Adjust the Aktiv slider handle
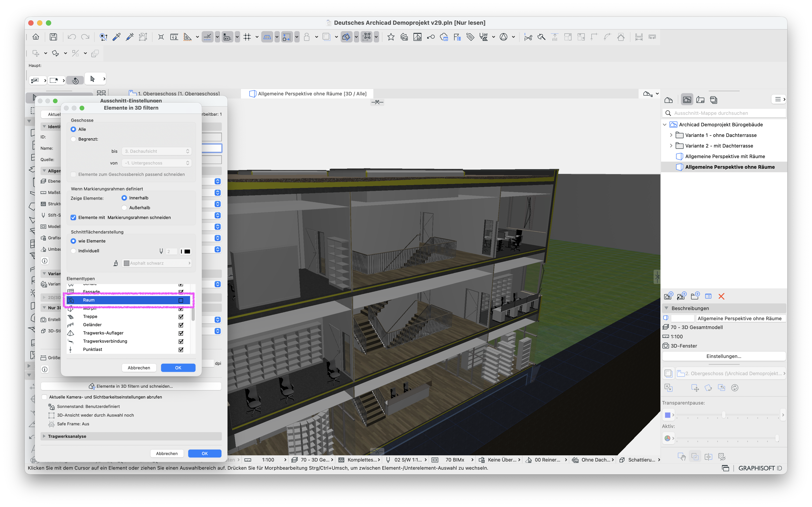 pyautogui.click(x=777, y=438)
